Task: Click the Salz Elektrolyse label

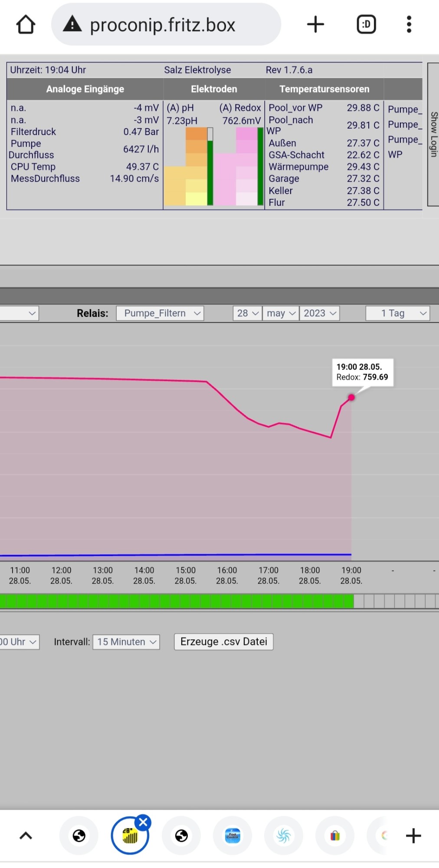Action: (x=197, y=70)
